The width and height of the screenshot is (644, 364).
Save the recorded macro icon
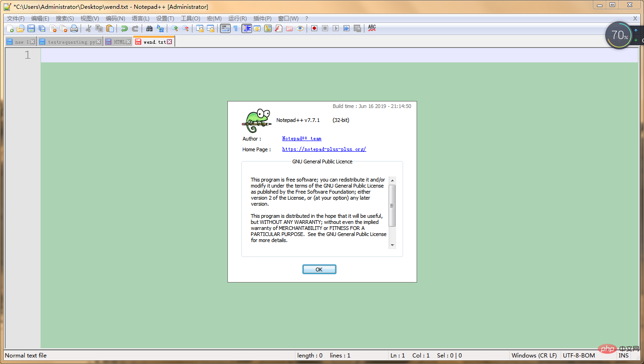click(357, 28)
